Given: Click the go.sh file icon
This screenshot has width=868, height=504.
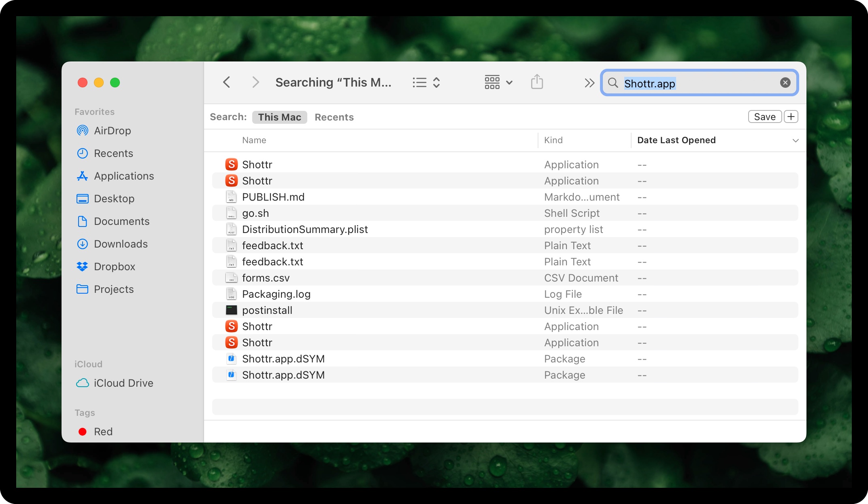Looking at the screenshot, I should click(231, 213).
